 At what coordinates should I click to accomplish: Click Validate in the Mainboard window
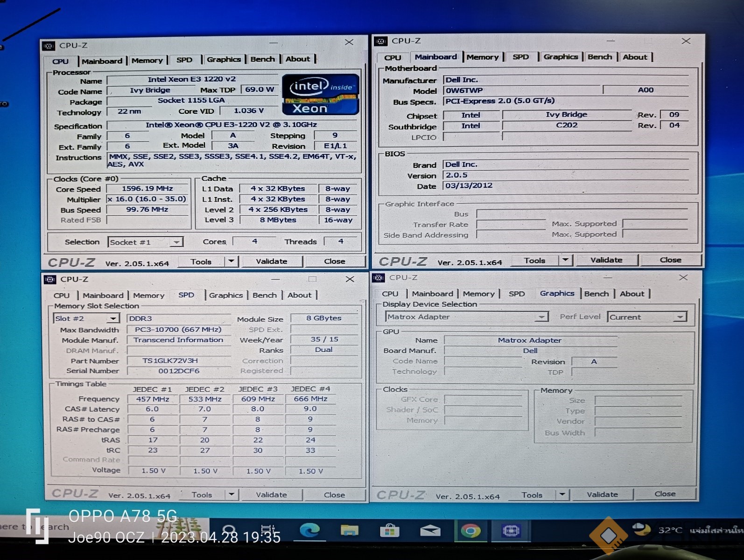[606, 260]
